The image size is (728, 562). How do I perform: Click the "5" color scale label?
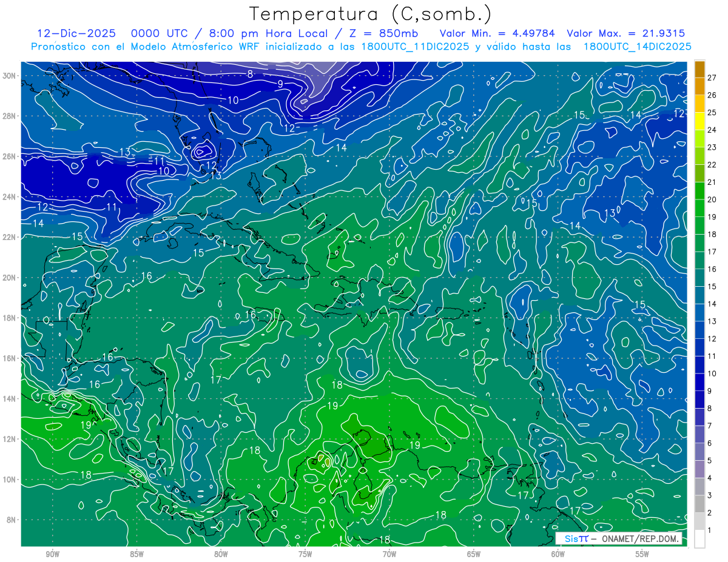pos(710,461)
